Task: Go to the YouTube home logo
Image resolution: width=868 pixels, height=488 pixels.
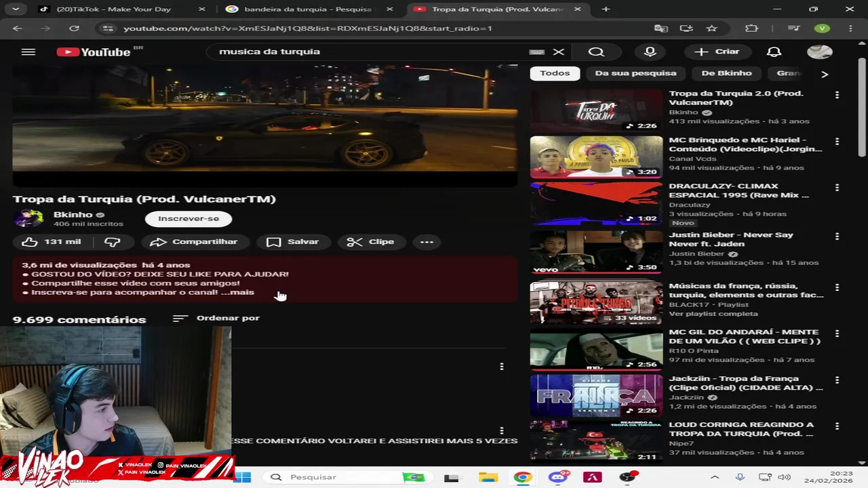Action: click(x=94, y=52)
